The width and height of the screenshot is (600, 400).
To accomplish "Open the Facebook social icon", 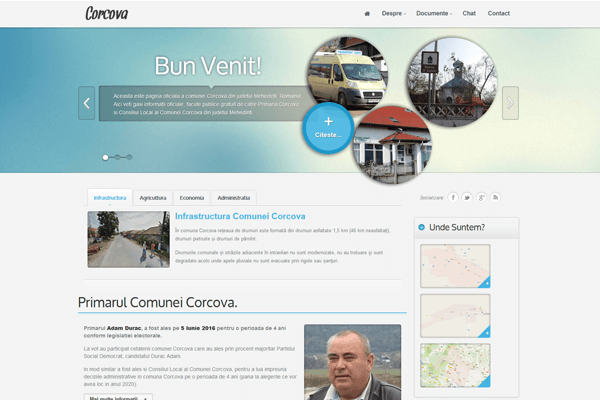I will click(x=453, y=198).
